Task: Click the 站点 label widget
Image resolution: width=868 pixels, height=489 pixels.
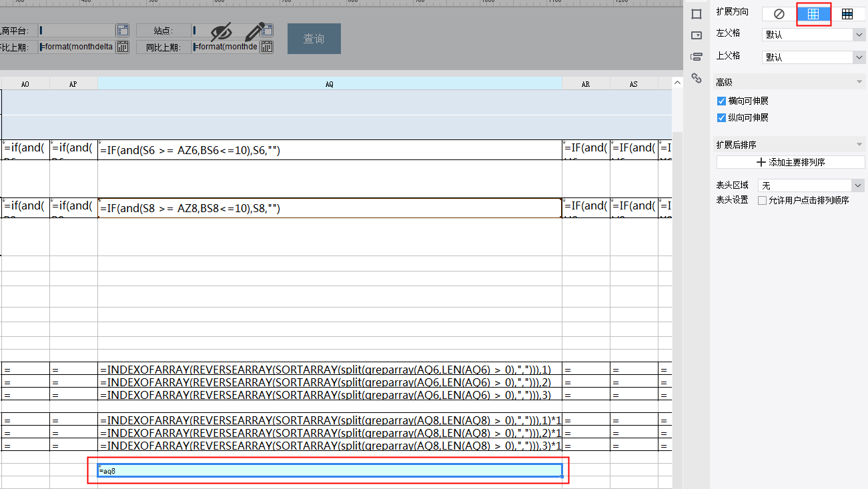Action: coord(163,30)
